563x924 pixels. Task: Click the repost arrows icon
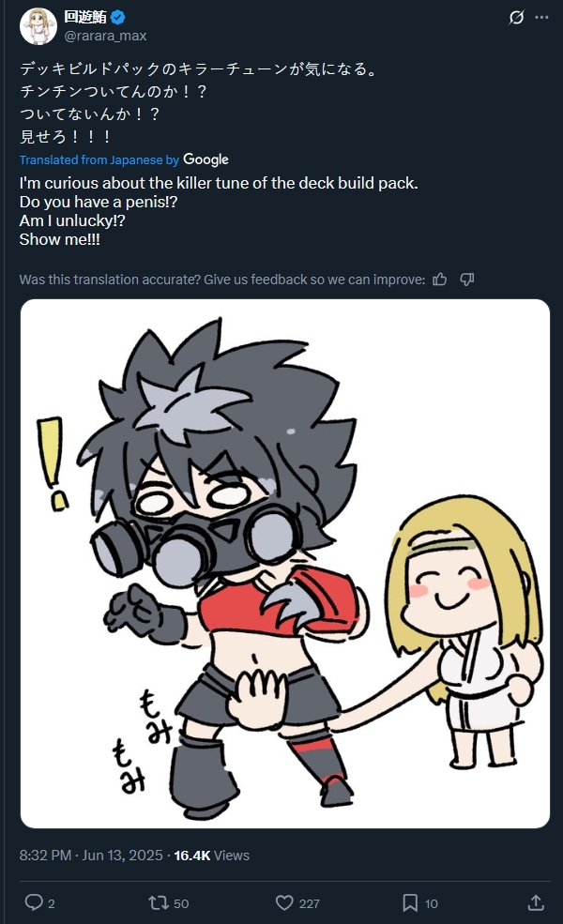pos(158,902)
